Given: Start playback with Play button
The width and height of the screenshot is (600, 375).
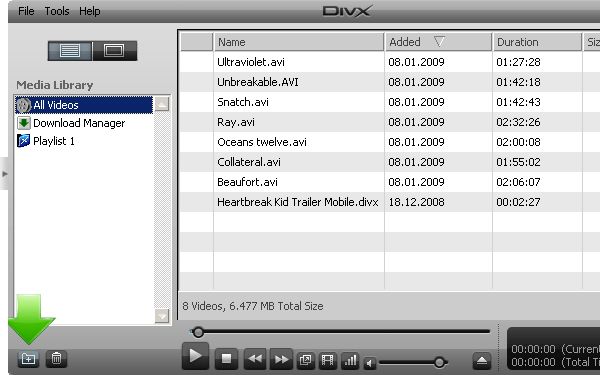Looking at the screenshot, I should [x=195, y=356].
